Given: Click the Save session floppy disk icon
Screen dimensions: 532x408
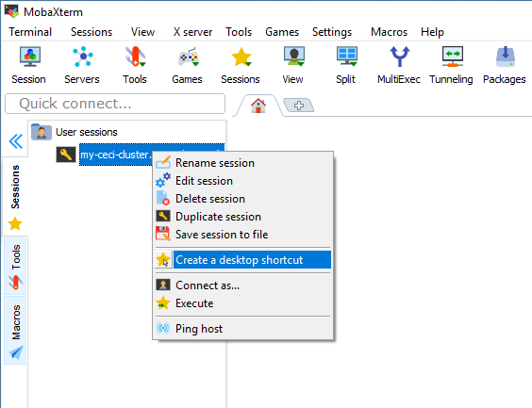Looking at the screenshot, I should pos(163,234).
